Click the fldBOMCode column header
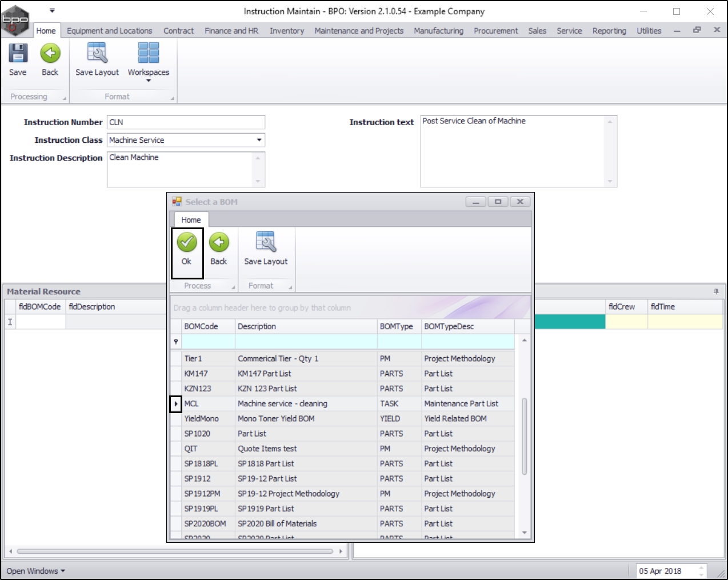This screenshot has height=580, width=728. point(40,307)
